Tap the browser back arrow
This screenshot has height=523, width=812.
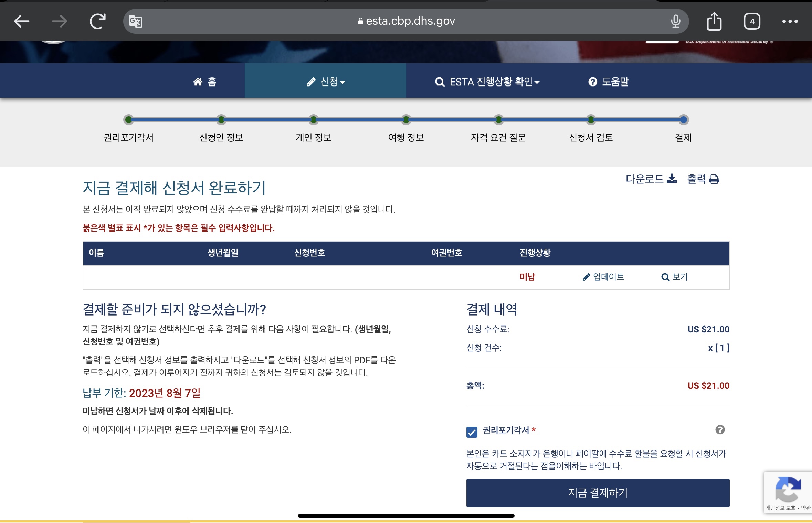pos(21,21)
